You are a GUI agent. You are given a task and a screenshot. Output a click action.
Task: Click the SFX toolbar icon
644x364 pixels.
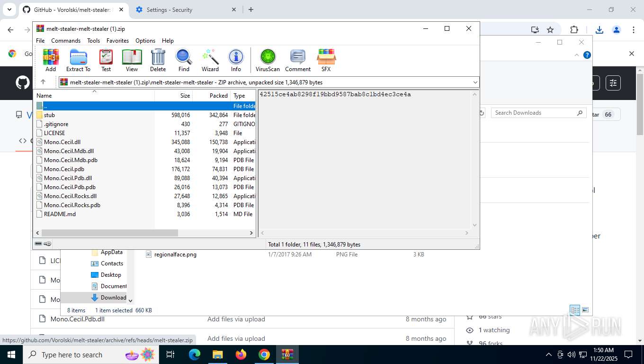(x=326, y=60)
